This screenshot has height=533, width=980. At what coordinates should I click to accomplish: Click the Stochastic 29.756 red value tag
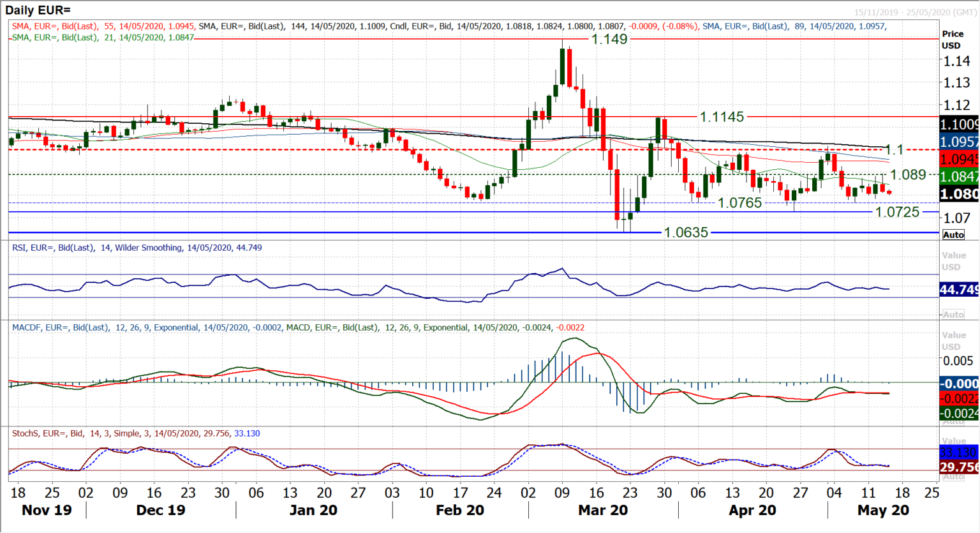click(x=959, y=467)
